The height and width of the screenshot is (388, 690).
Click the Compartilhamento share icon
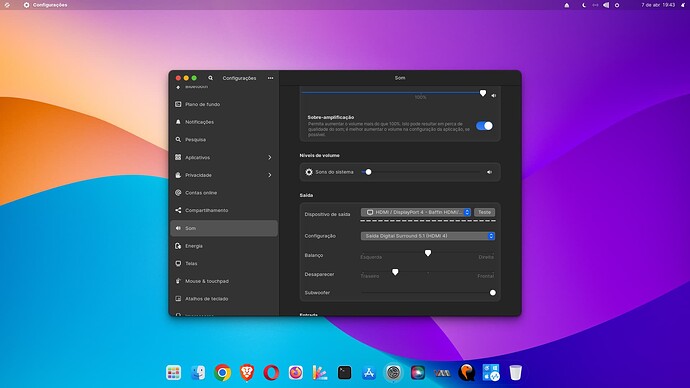[178, 210]
